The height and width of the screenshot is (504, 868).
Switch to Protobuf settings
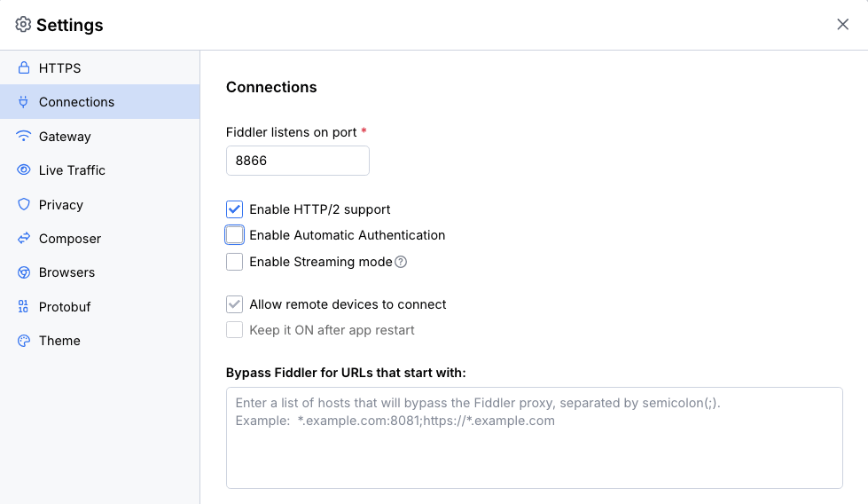[99, 306]
